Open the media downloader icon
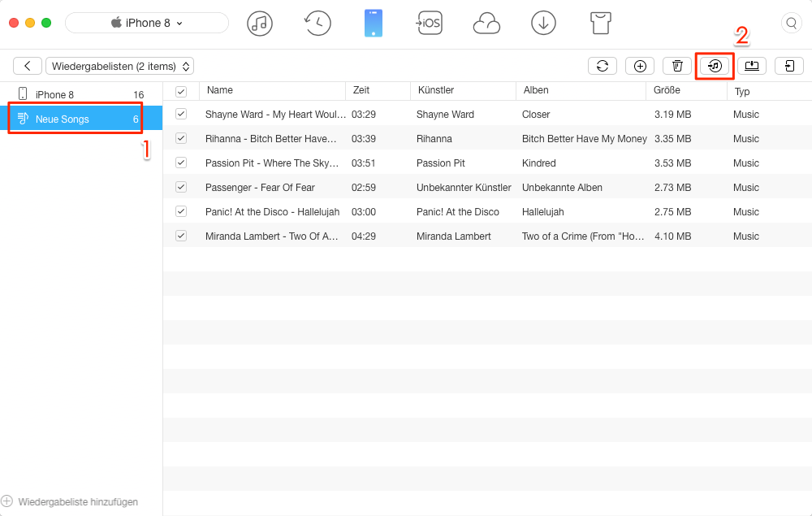Viewport: 812px width, 516px height. [x=544, y=24]
